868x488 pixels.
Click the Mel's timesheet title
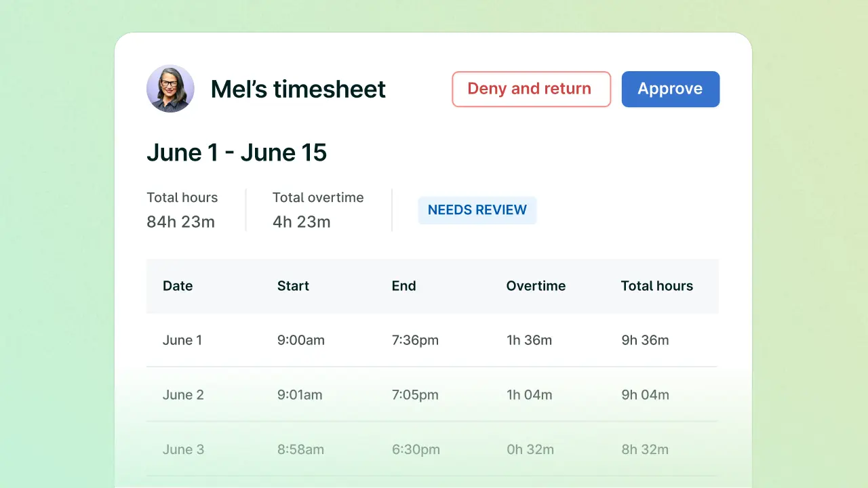pos(298,89)
